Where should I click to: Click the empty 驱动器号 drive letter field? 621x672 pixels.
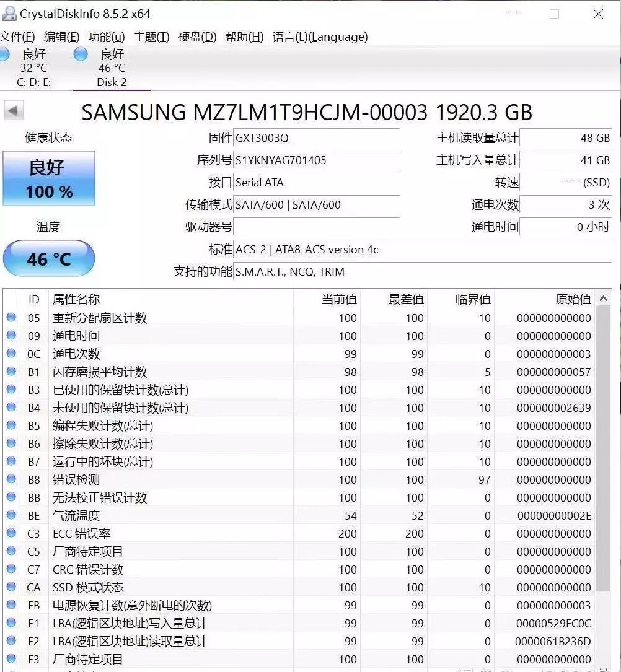point(317,227)
